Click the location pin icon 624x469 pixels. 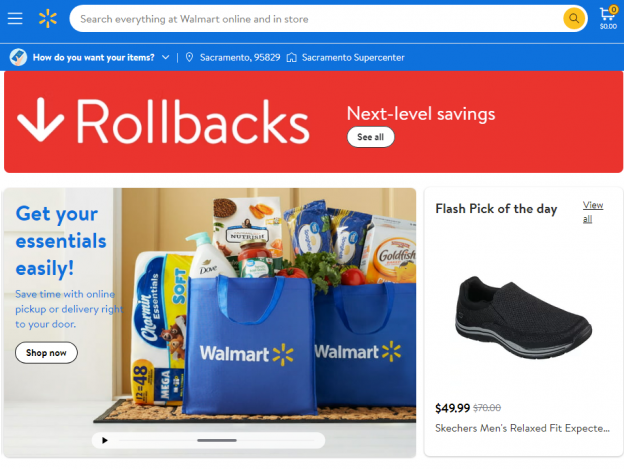[x=189, y=57]
